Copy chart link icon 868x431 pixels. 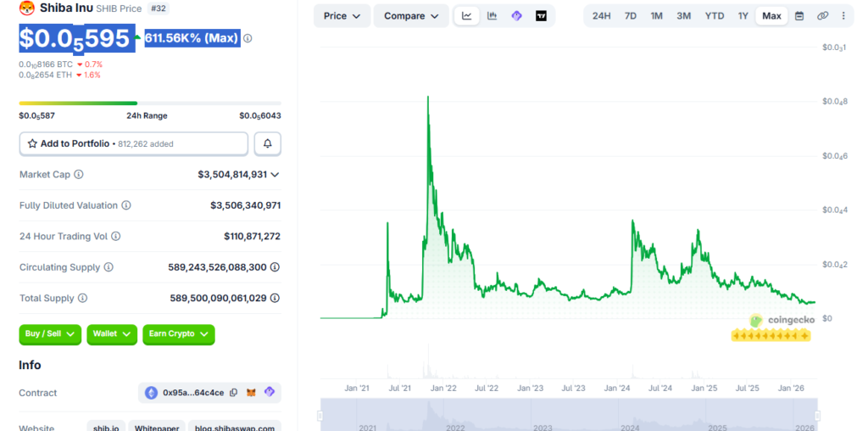coord(822,16)
